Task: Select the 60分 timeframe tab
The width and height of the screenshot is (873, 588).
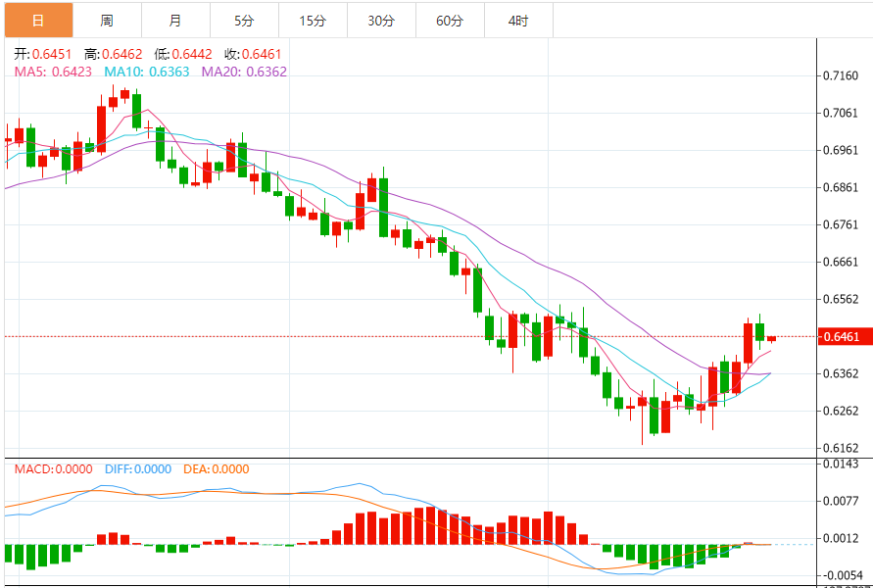Action: point(450,21)
